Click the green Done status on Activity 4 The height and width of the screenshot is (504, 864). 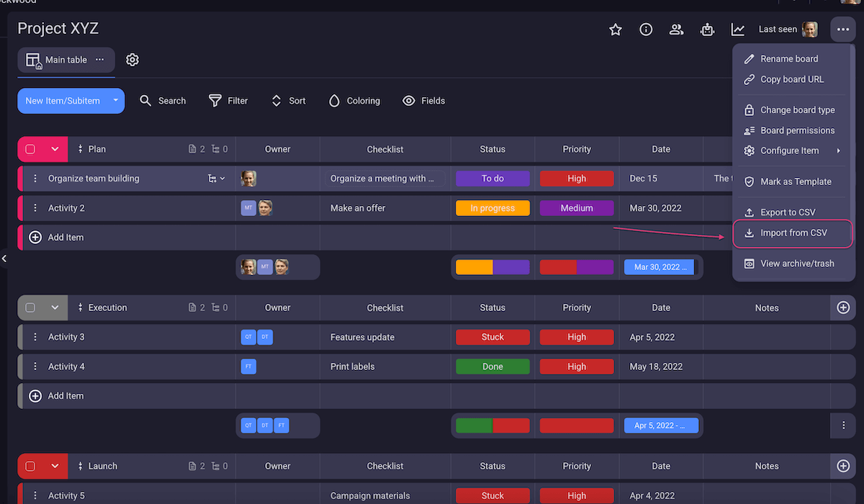[x=492, y=366]
